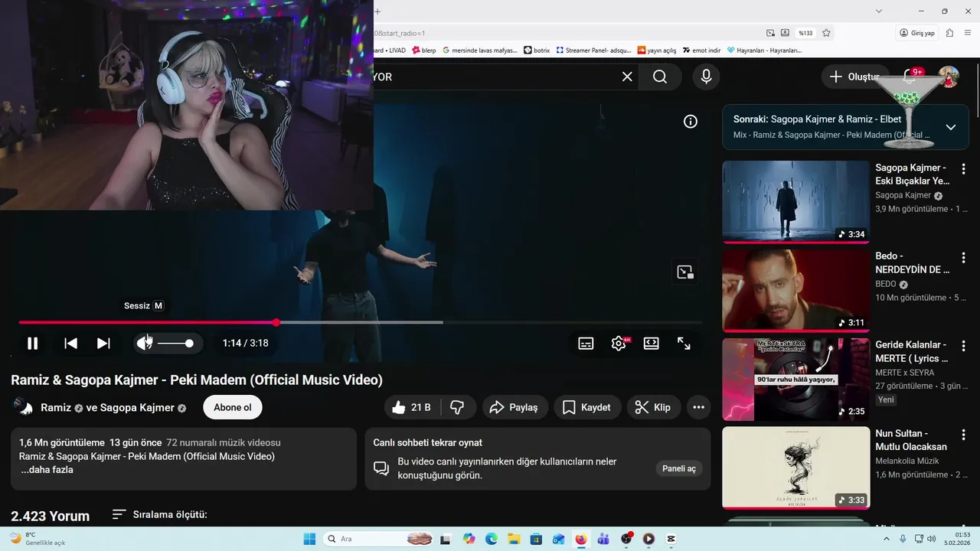Open Streamer Panel bookmark
980x551 pixels.
[594, 51]
